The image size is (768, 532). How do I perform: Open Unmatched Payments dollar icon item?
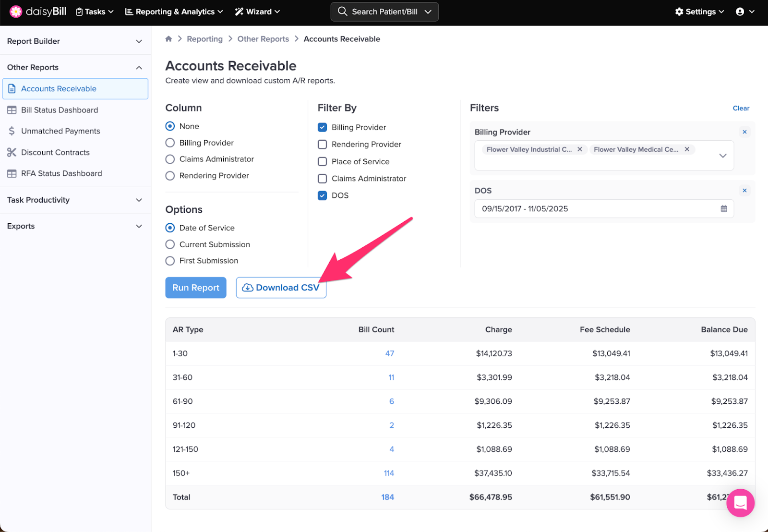click(12, 131)
